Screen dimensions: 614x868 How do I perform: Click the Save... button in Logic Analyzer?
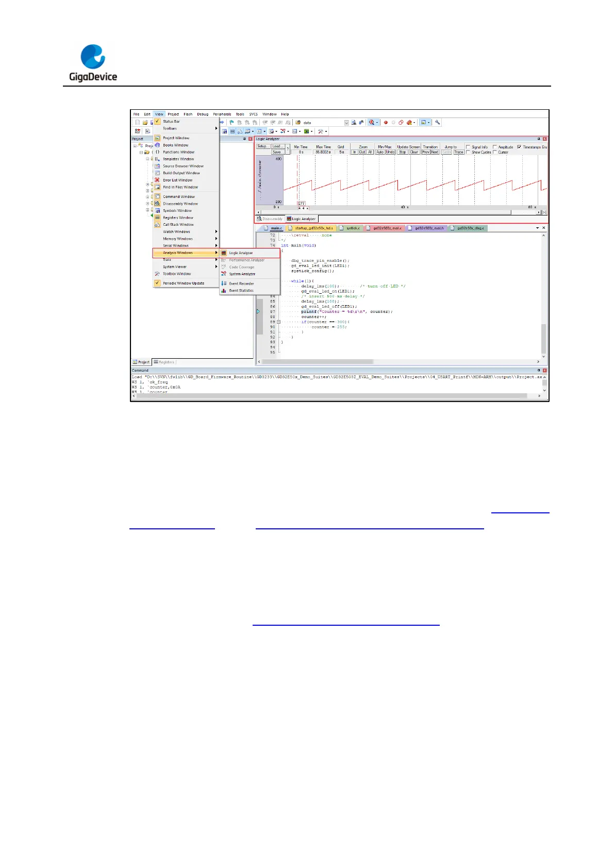pos(277,152)
